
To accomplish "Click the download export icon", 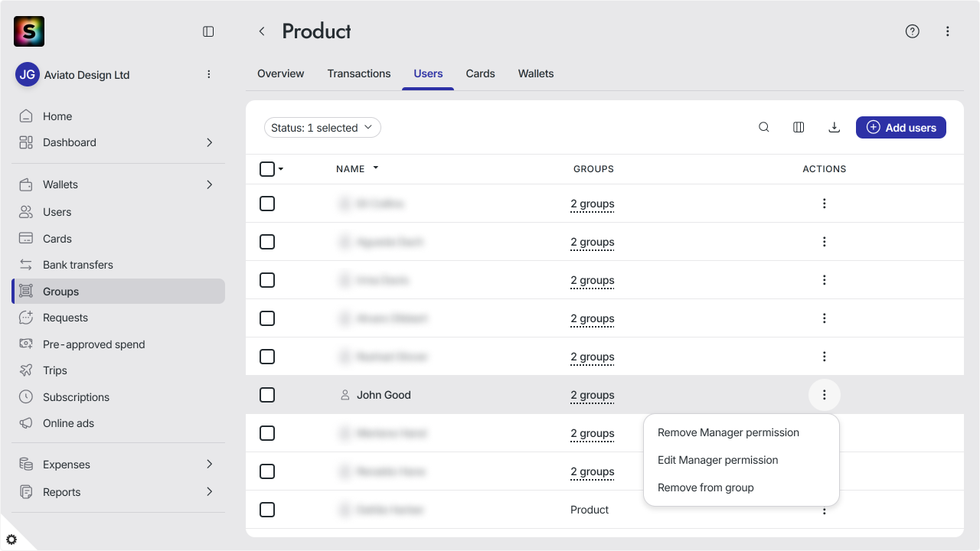I will [835, 128].
